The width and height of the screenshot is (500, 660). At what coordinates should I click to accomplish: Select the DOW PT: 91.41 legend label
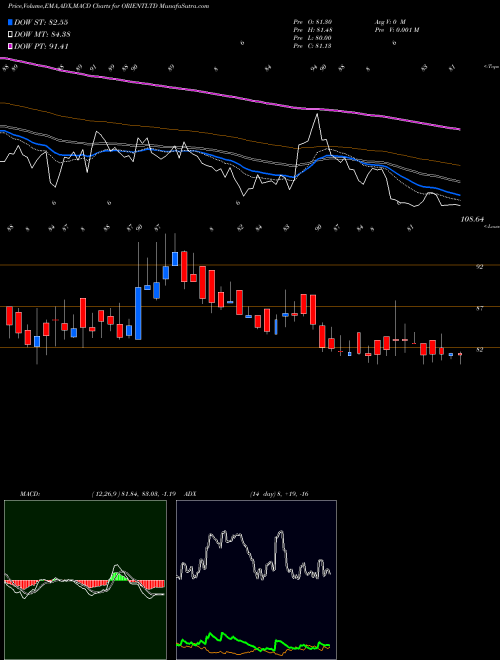pyautogui.click(x=41, y=46)
